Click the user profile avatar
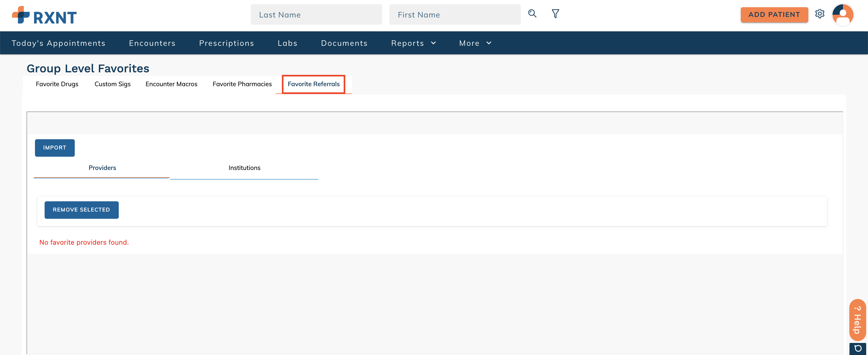 (x=842, y=14)
